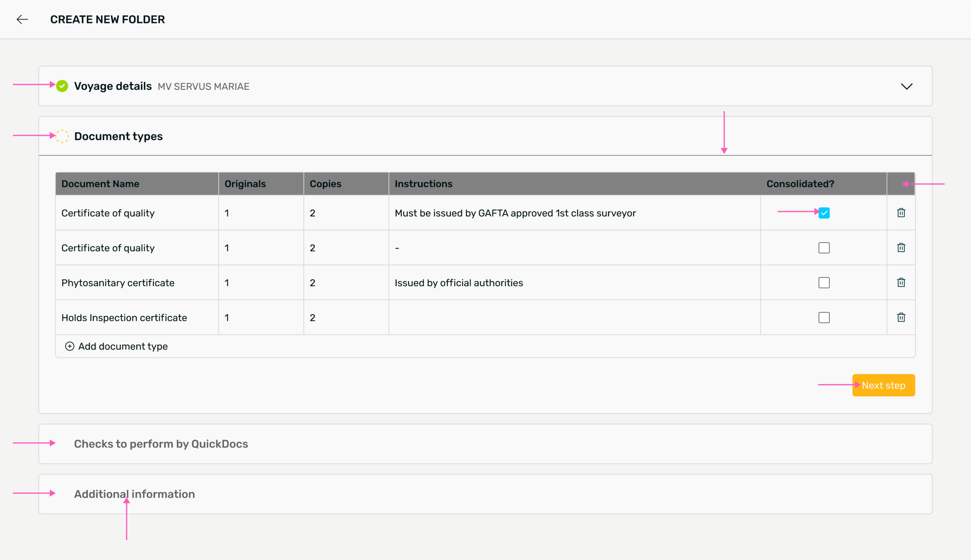The image size is (971, 560).
Task: Check Consolidated for Phytosanitary certificate
Action: click(x=824, y=282)
